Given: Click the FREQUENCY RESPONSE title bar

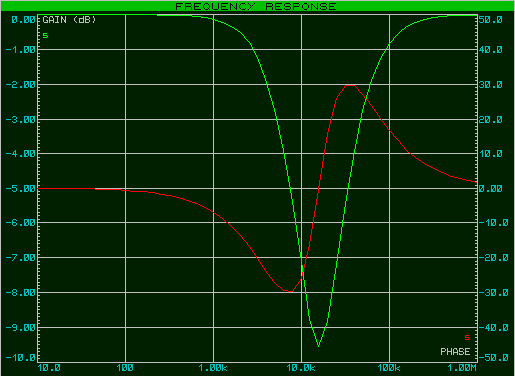Looking at the screenshot, I should tap(257, 6).
